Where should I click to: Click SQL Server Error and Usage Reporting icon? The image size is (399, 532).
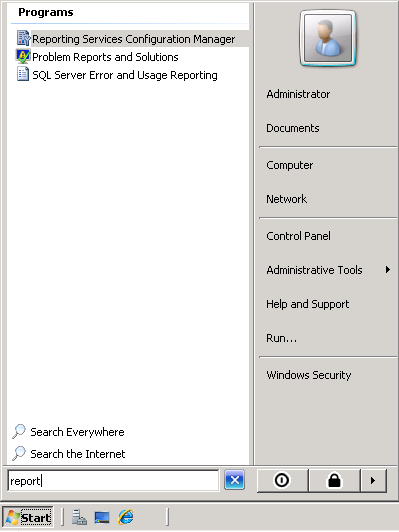click(23, 74)
